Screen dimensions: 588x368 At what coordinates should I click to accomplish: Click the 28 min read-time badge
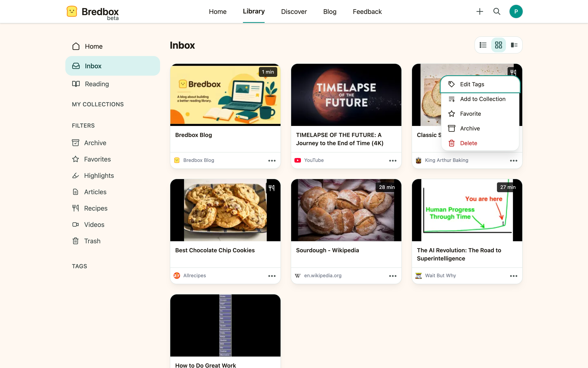(x=387, y=187)
